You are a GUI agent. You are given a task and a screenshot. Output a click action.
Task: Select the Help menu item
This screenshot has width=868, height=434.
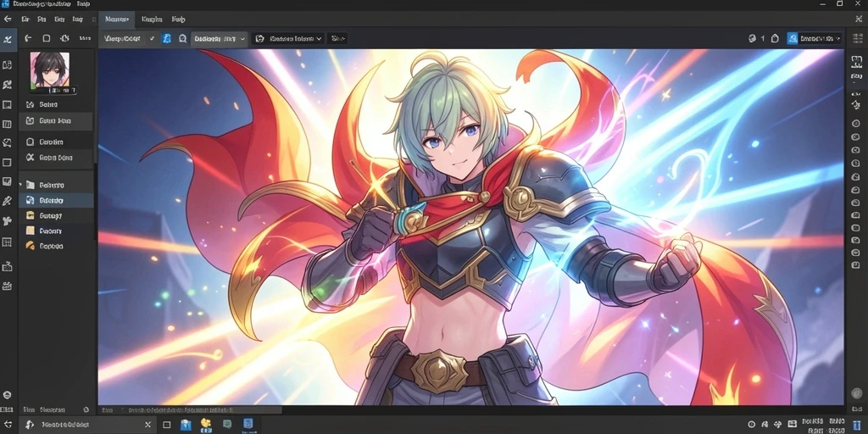click(178, 19)
